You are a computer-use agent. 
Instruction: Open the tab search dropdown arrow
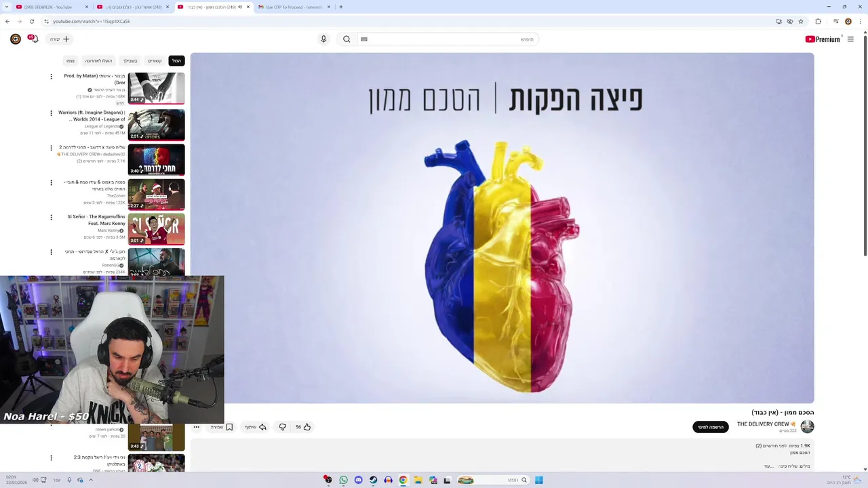click(x=6, y=7)
